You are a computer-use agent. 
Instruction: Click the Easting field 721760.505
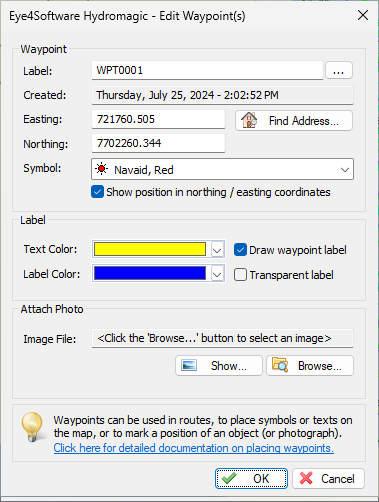click(x=158, y=119)
